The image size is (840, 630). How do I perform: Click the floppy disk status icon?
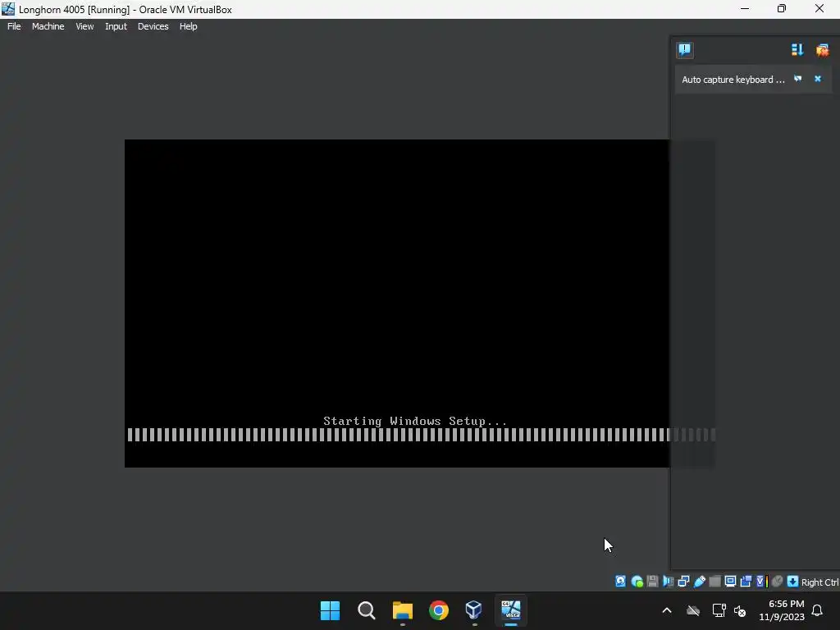click(x=652, y=582)
